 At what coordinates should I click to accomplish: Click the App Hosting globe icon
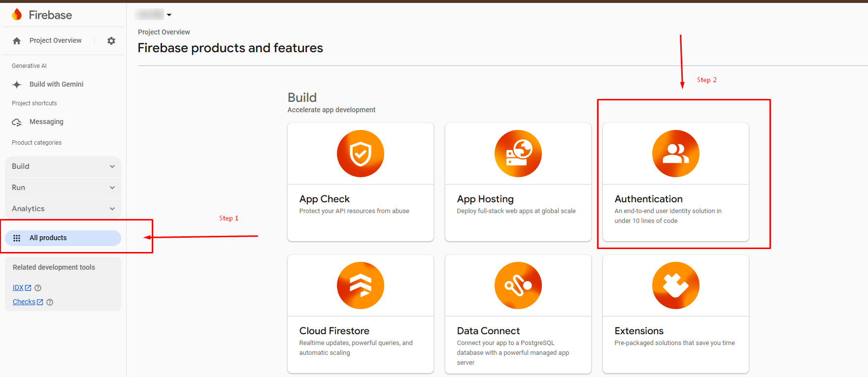tap(518, 154)
